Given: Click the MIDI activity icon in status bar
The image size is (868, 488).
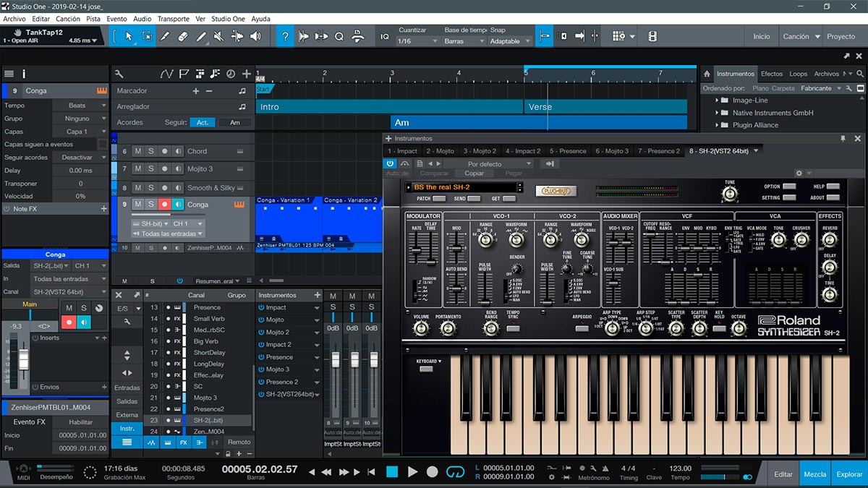Looking at the screenshot, I should tap(23, 470).
